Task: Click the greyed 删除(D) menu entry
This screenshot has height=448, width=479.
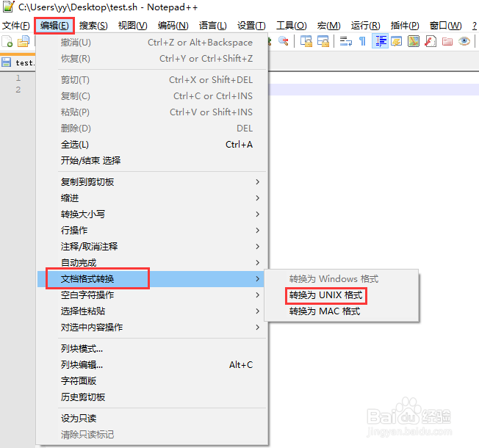Action: (153, 129)
